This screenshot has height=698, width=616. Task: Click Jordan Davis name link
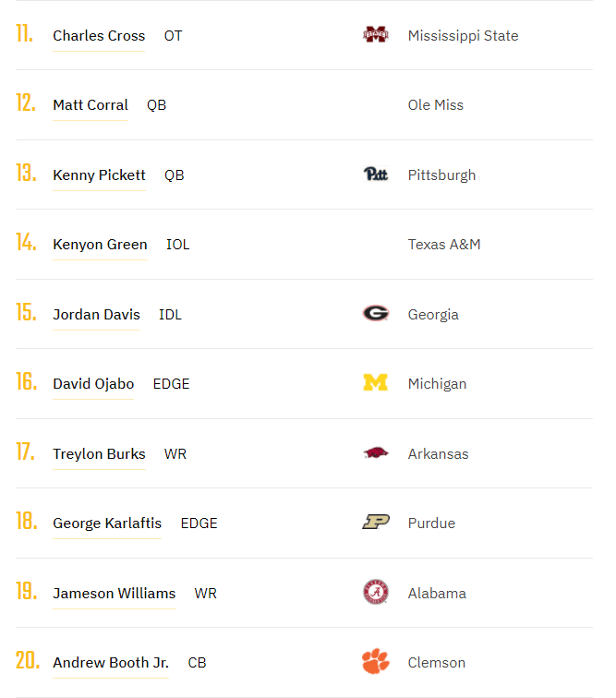tap(96, 315)
